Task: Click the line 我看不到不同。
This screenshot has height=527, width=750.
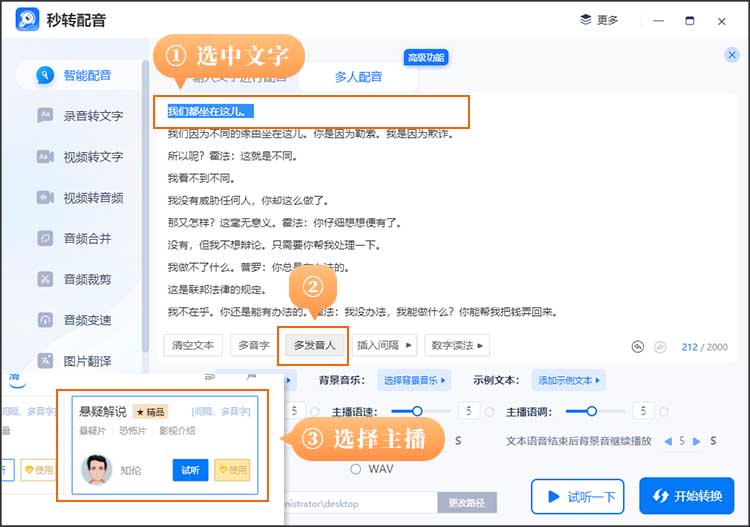Action: pyautogui.click(x=201, y=178)
